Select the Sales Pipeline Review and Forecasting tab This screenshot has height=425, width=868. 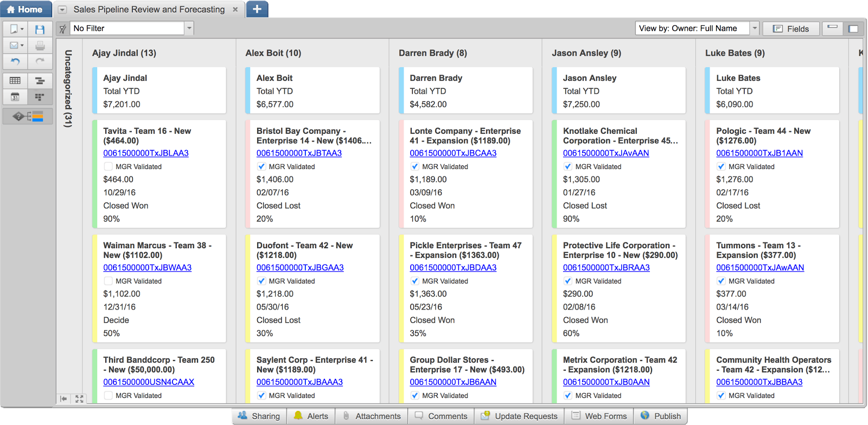[149, 9]
